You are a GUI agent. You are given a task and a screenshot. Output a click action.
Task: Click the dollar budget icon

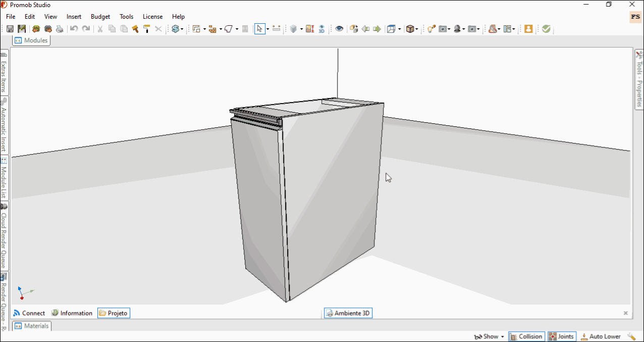[175, 29]
